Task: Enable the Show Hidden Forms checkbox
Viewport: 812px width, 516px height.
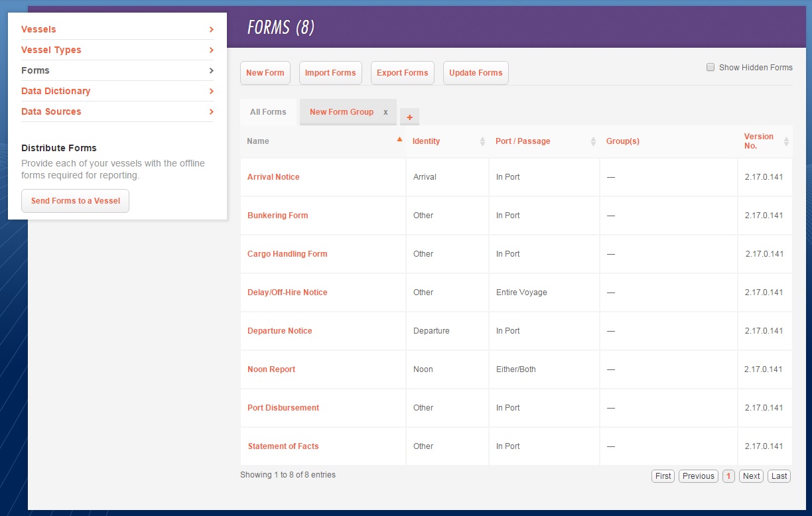Action: [x=710, y=66]
